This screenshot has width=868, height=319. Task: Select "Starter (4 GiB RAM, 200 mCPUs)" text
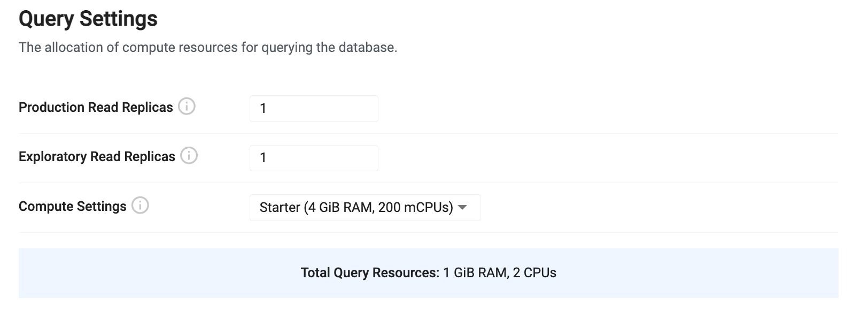click(x=356, y=208)
